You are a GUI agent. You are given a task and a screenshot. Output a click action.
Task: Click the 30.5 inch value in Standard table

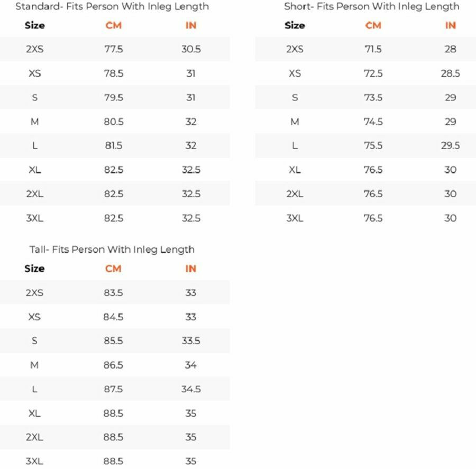[191, 49]
